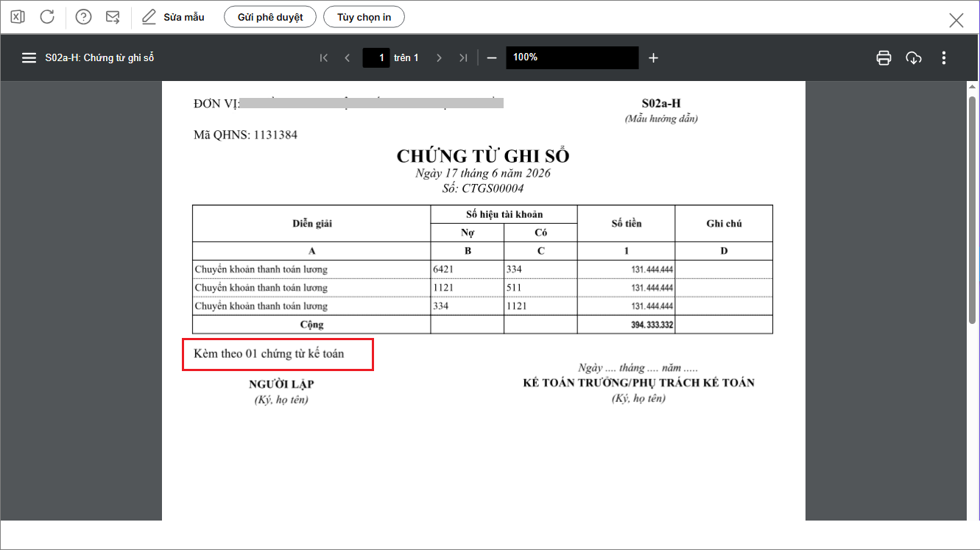Open the help question mark icon

pos(84,17)
